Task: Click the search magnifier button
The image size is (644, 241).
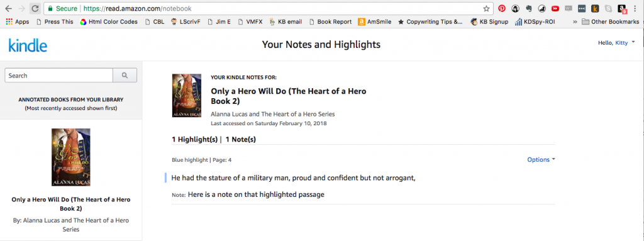Action: click(x=125, y=76)
